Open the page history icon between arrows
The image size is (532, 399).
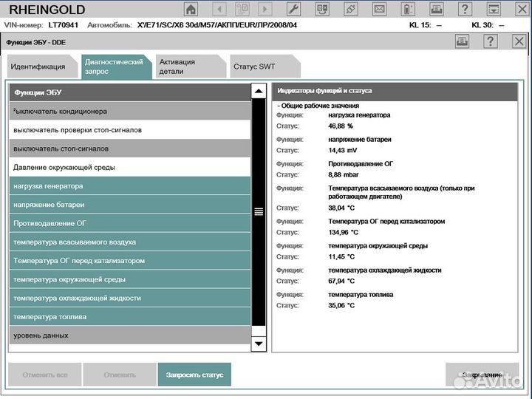(x=242, y=9)
